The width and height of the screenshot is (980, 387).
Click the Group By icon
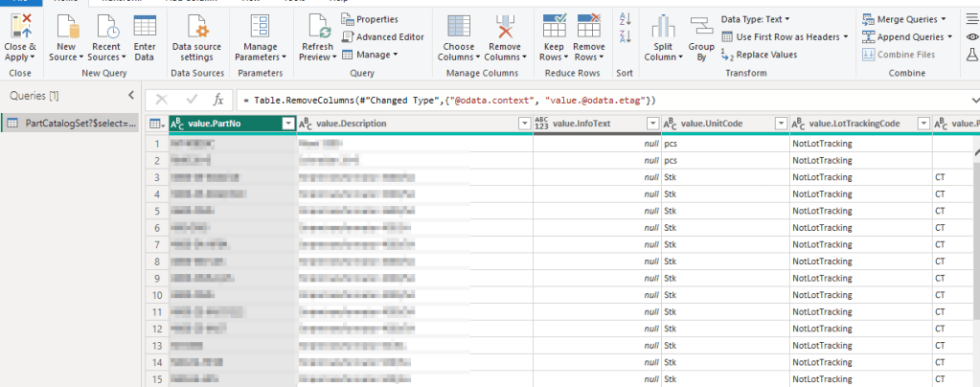(x=701, y=28)
